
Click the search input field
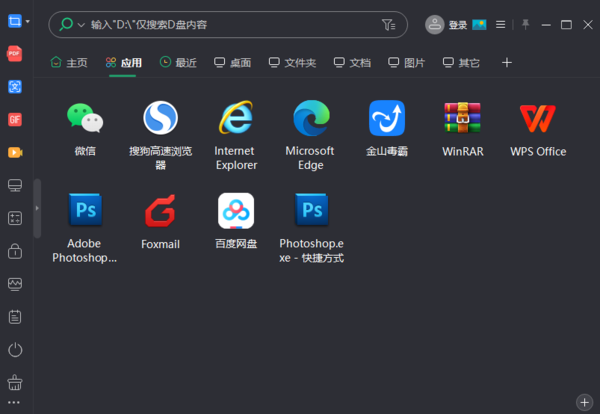coord(230,24)
